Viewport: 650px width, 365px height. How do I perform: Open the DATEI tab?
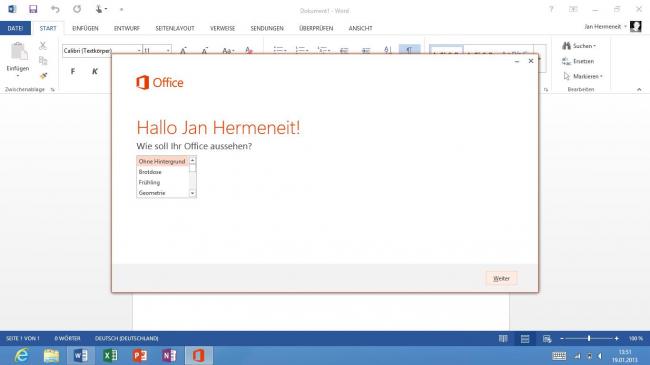click(15, 28)
